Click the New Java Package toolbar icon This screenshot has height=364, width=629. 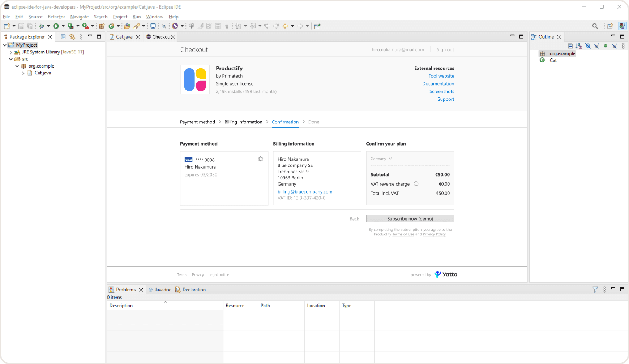click(102, 26)
